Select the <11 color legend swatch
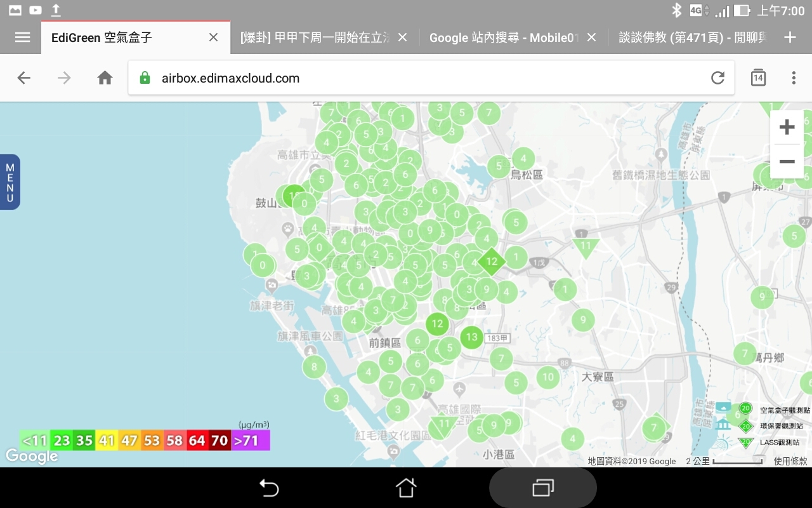This screenshot has width=812, height=508. coord(34,440)
